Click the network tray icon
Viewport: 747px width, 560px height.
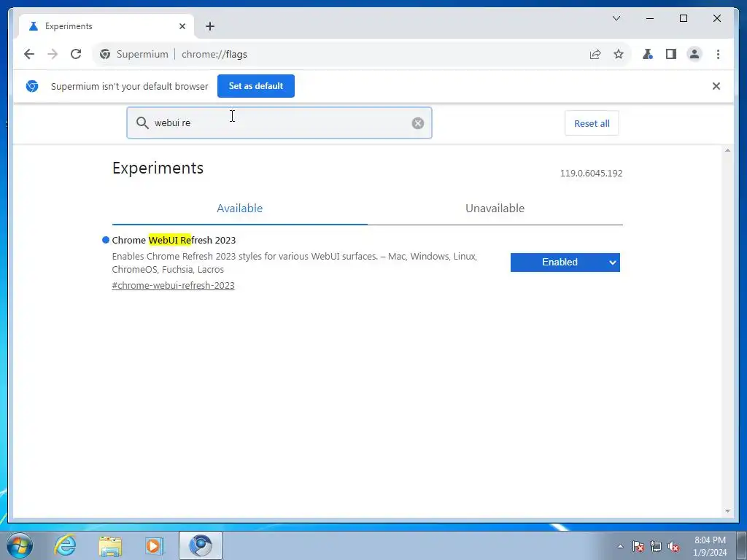pos(656,546)
